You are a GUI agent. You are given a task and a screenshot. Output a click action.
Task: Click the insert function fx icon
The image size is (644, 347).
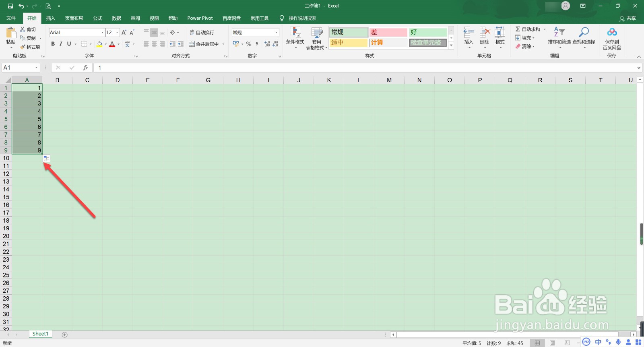(x=85, y=68)
